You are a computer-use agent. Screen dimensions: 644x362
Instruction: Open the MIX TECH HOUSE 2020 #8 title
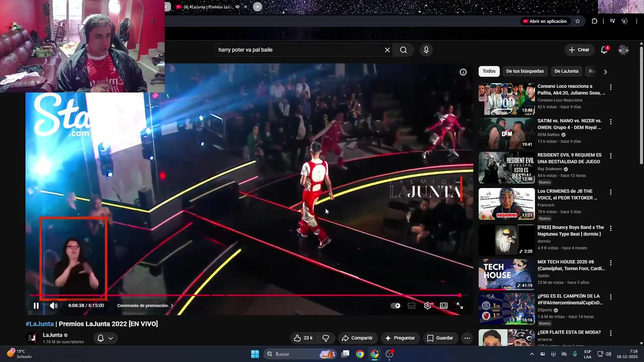pos(571,265)
